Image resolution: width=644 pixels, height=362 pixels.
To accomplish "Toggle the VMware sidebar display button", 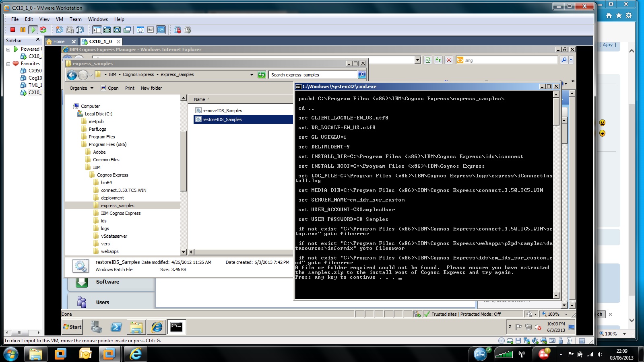I will pyautogui.click(x=97, y=30).
